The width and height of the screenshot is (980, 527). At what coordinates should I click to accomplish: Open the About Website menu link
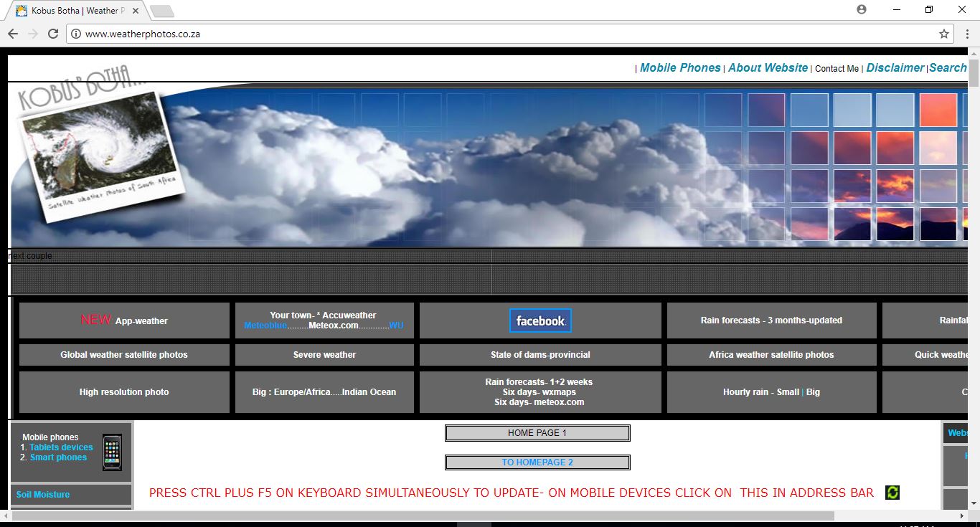[x=768, y=67]
